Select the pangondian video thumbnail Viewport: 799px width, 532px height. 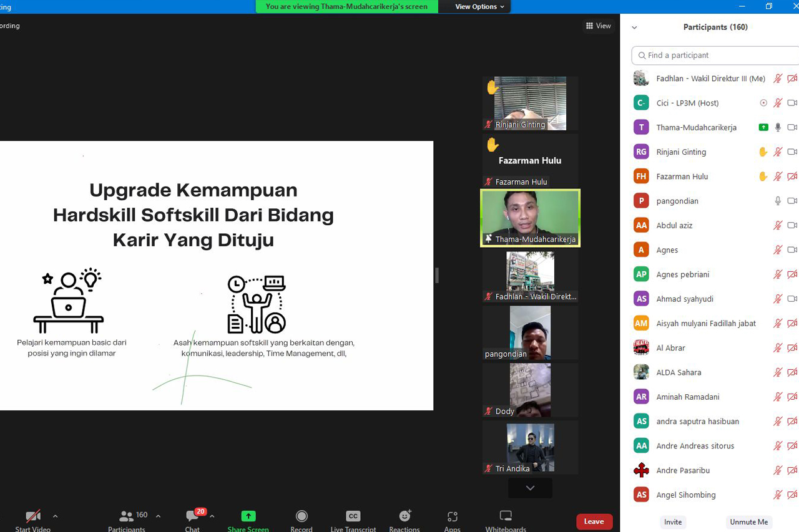tap(530, 332)
